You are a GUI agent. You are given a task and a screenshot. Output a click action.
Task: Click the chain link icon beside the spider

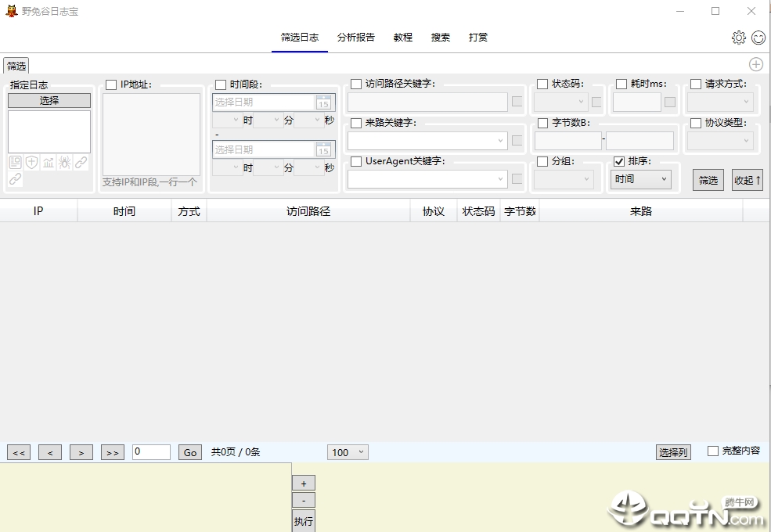click(81, 162)
